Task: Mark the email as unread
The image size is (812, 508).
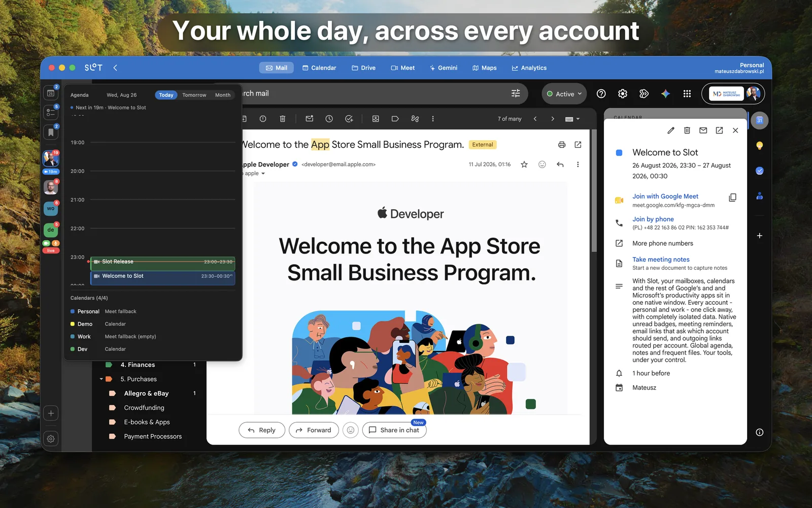Action: tap(309, 119)
